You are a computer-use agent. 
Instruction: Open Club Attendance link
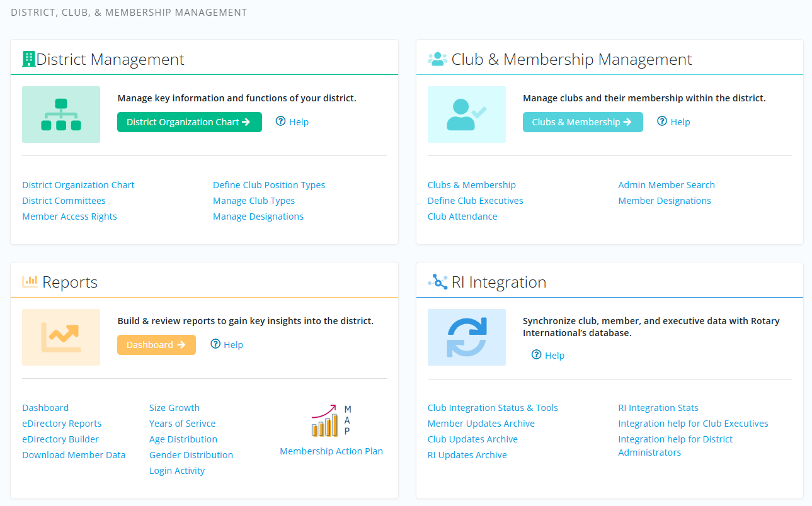click(462, 216)
